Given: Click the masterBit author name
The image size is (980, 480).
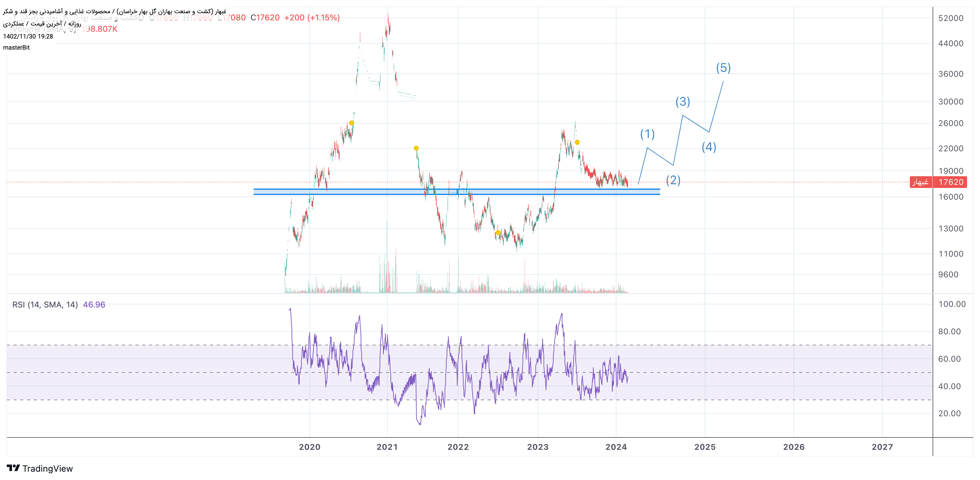Looking at the screenshot, I should 16,47.
